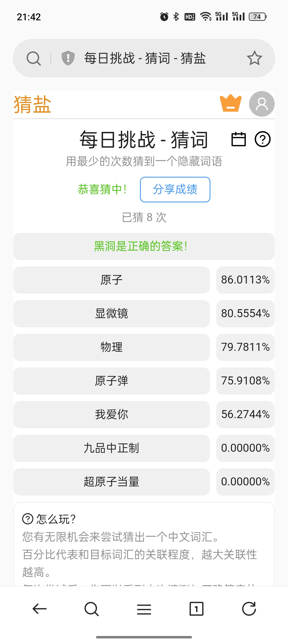288x644 pixels.
Task: Tap the address bar title text
Action: [145, 58]
